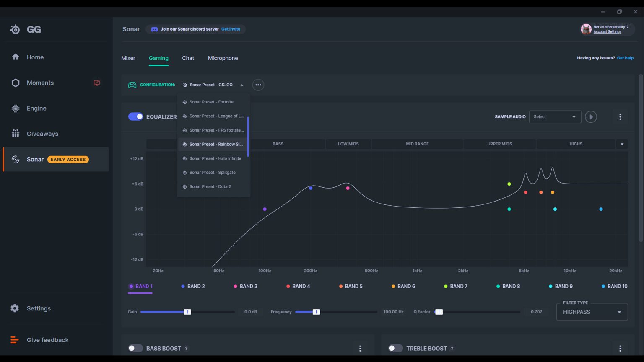Open Settings gear in sidebar

tap(15, 308)
